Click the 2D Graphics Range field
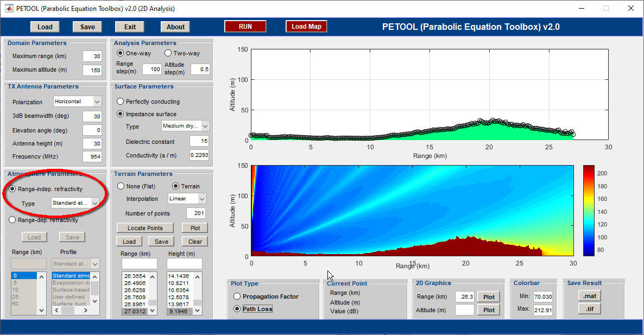This screenshot has height=335, width=644. pyautogui.click(x=465, y=296)
